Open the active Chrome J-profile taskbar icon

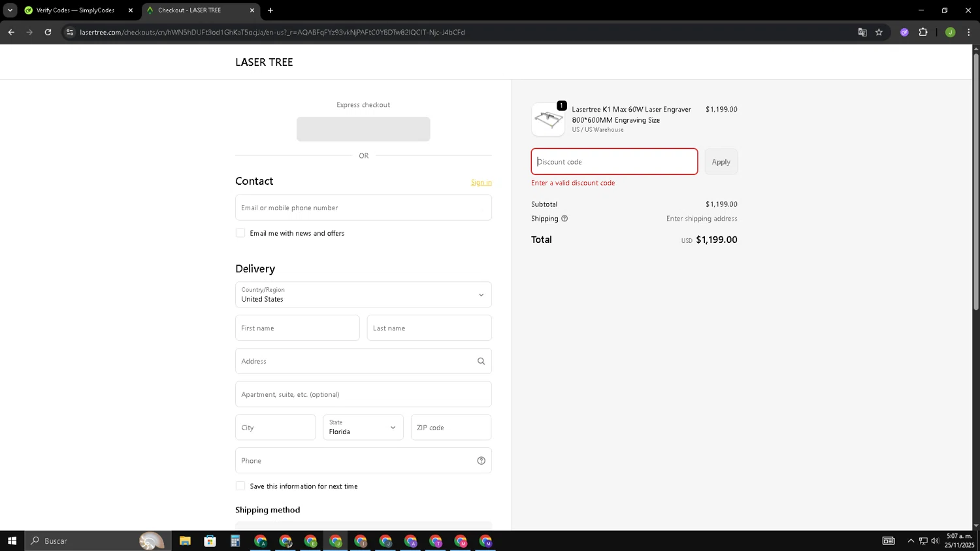(335, 541)
